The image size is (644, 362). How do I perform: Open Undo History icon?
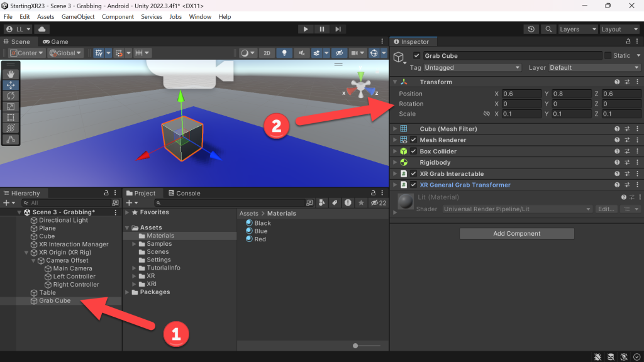(x=531, y=29)
